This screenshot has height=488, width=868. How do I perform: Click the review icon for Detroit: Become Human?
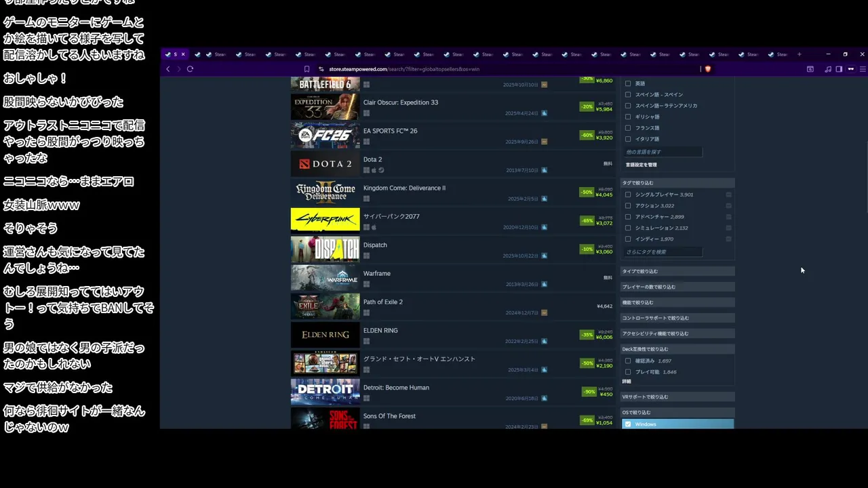tap(544, 399)
